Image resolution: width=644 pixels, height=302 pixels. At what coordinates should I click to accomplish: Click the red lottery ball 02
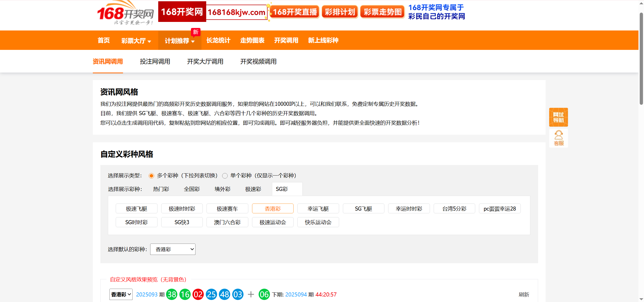(x=198, y=294)
